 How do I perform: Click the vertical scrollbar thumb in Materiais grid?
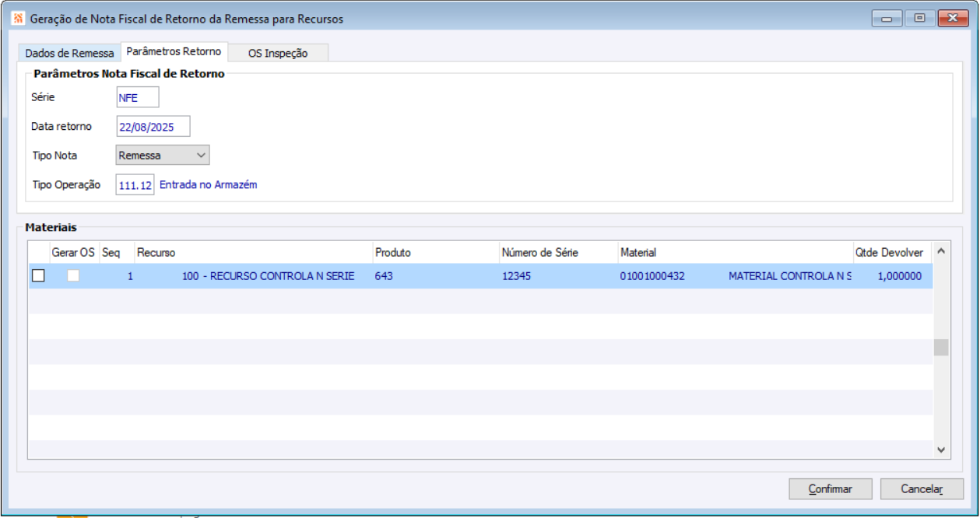point(941,347)
